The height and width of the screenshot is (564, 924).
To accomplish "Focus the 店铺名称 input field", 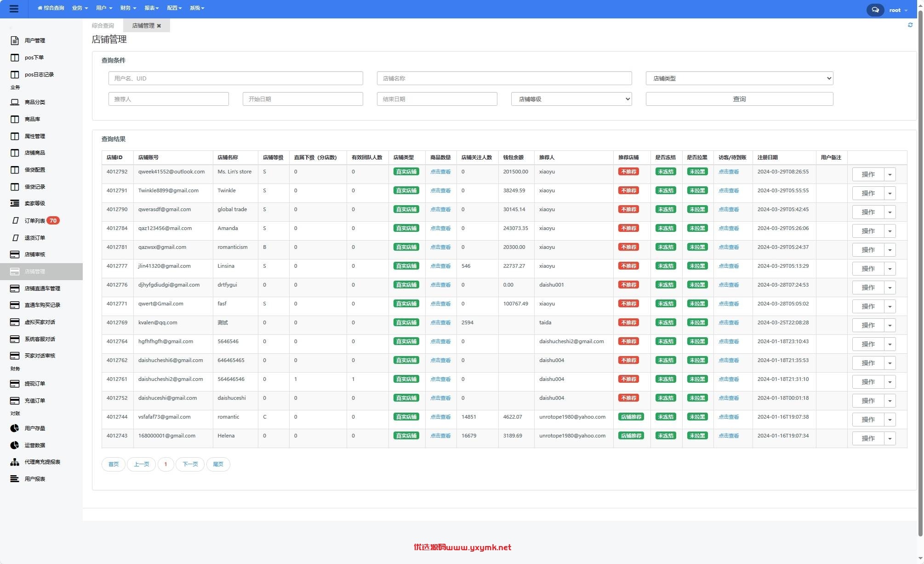I will tap(504, 78).
